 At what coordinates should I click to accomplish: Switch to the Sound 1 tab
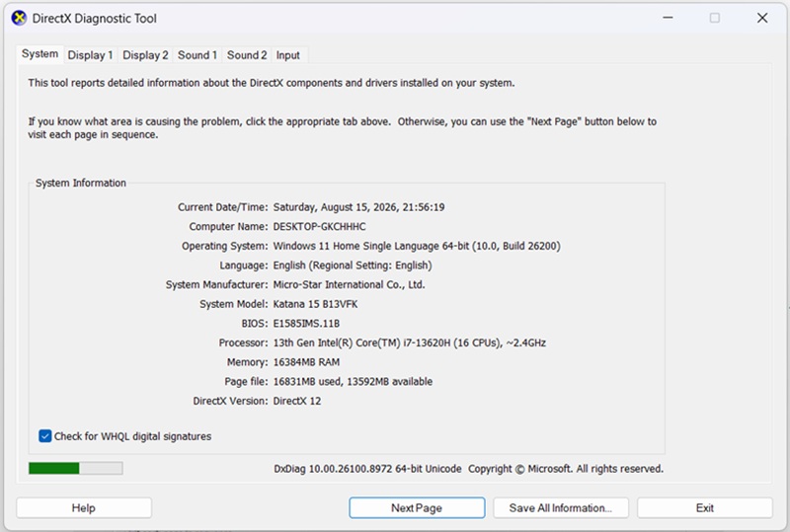tap(197, 55)
